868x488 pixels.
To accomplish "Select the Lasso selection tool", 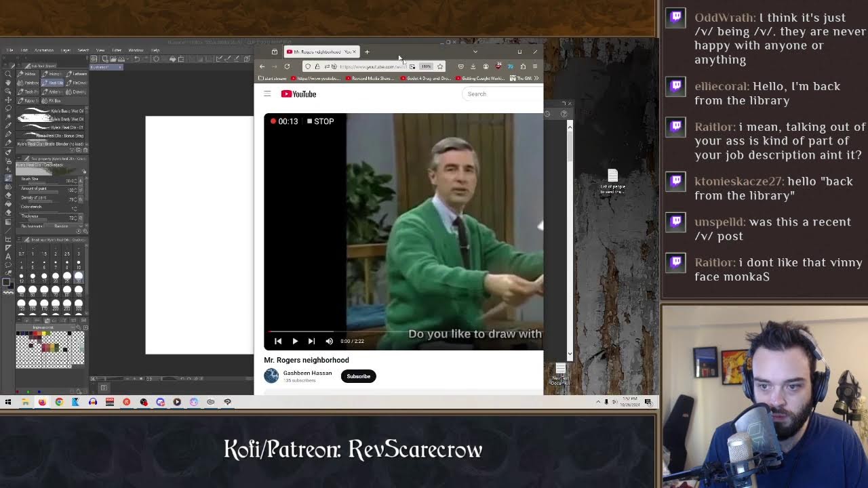I will point(8,108).
